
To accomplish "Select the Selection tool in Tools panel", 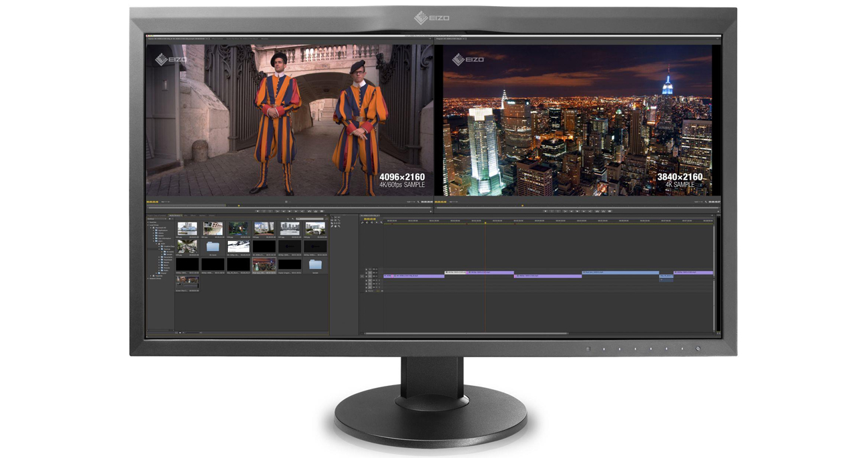I will 332,217.
